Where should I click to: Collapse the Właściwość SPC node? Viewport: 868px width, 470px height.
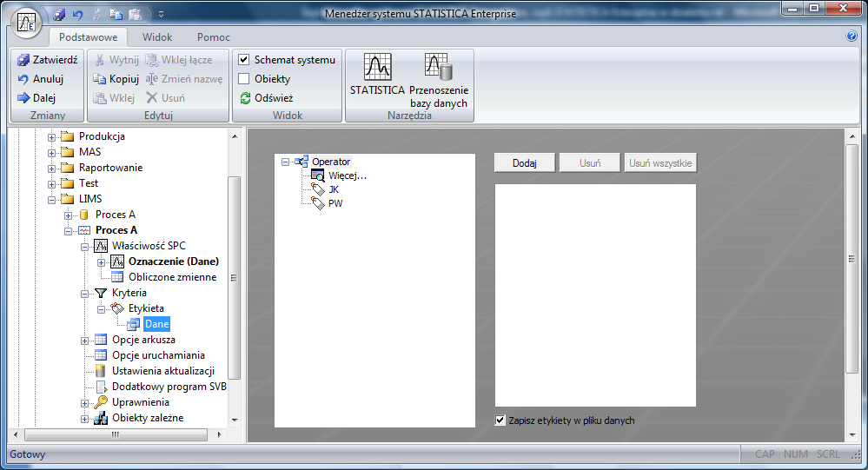(x=84, y=247)
